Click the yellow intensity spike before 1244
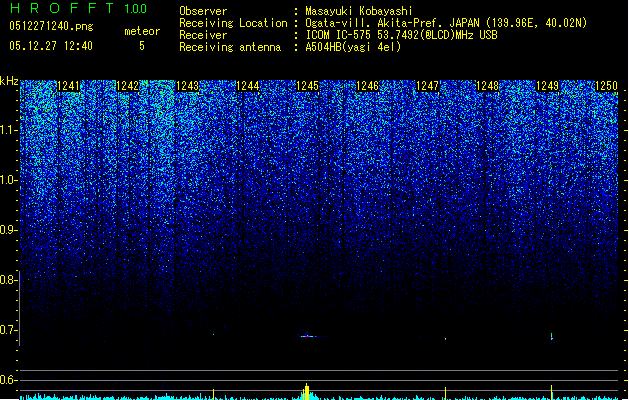The width and height of the screenshot is (629, 400). coord(213,394)
